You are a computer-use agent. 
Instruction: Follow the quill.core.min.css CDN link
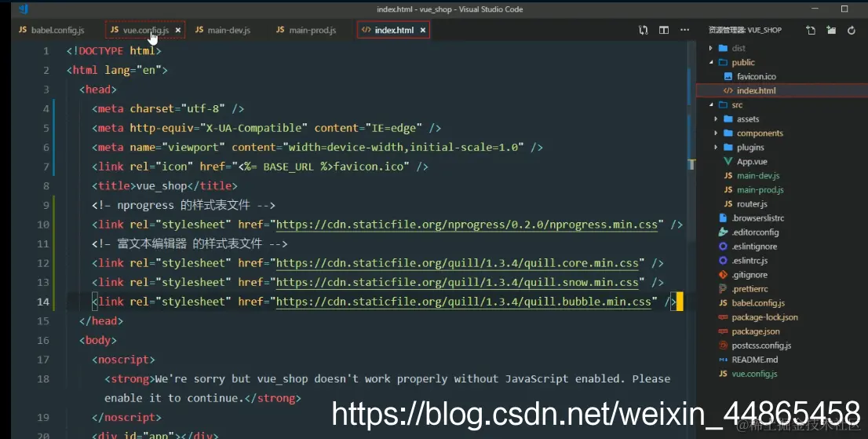(x=458, y=263)
